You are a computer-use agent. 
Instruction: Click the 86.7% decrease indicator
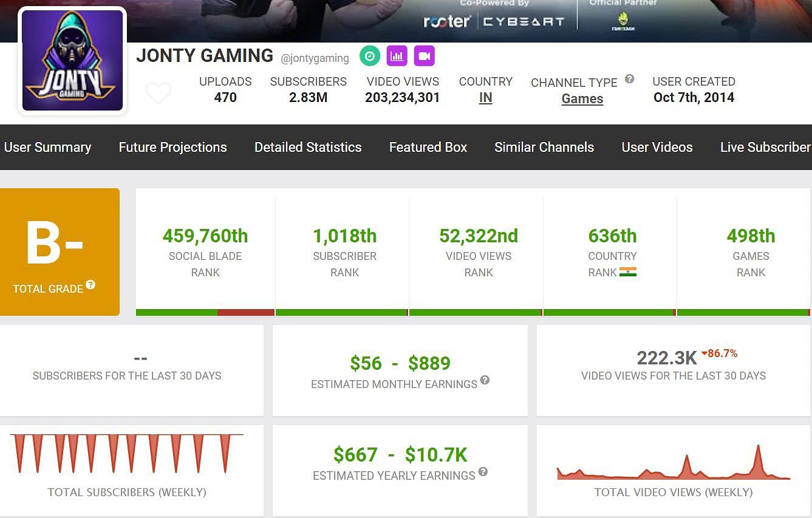tap(719, 353)
